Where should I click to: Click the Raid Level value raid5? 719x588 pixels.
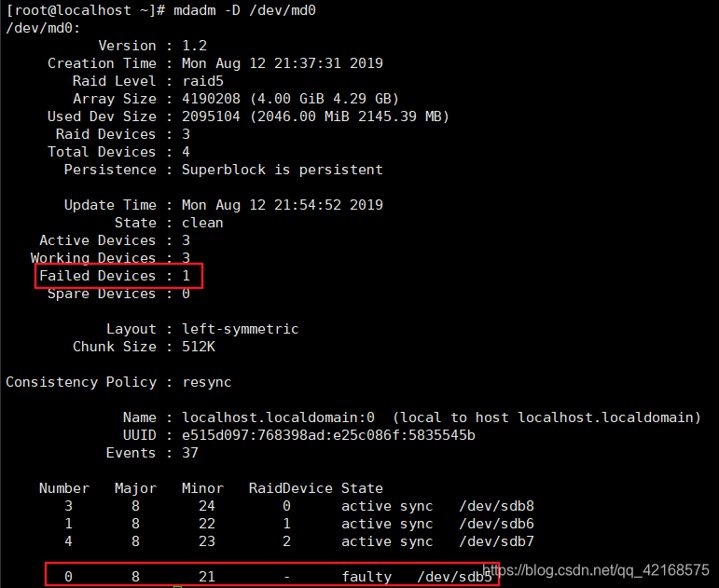point(202,81)
